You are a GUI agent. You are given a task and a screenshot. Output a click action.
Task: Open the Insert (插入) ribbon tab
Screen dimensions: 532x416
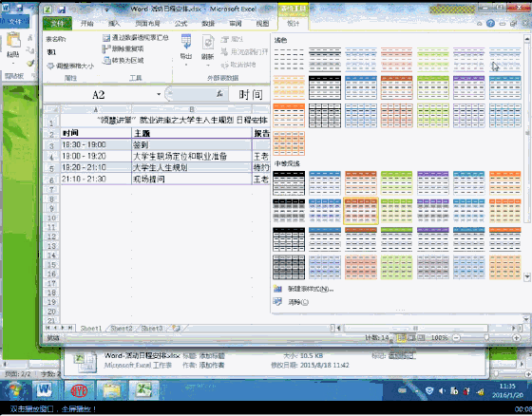point(114,24)
